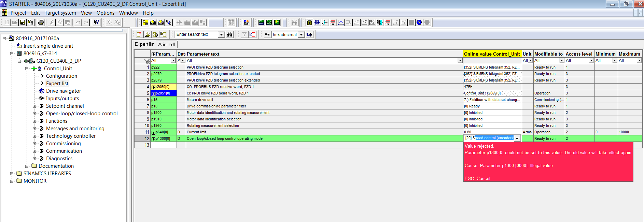Click the Open project folder icon
The width and height of the screenshot is (644, 222).
pos(15,23)
